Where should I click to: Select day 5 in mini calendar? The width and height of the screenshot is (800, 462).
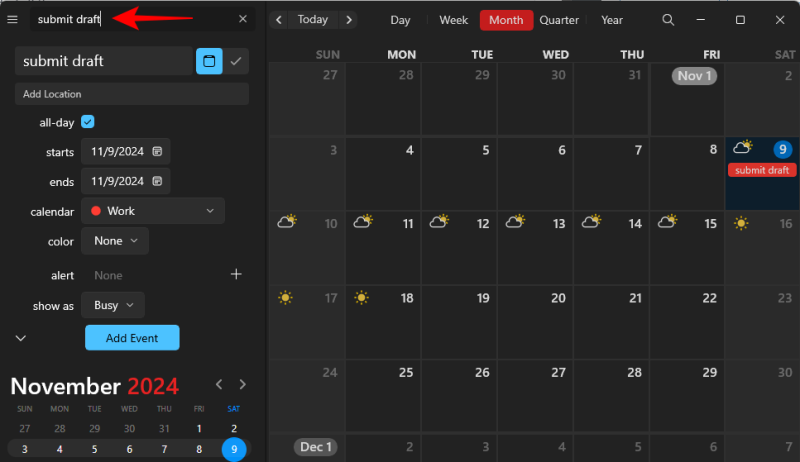[x=94, y=449]
